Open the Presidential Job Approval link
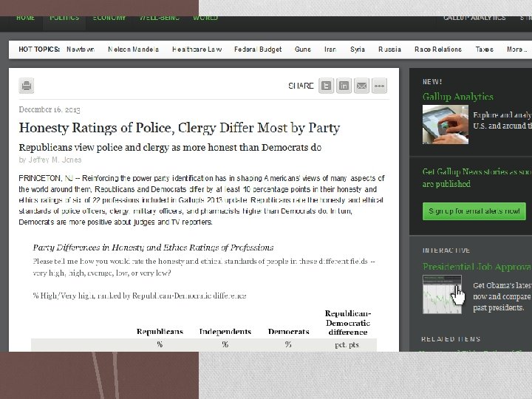 477,267
